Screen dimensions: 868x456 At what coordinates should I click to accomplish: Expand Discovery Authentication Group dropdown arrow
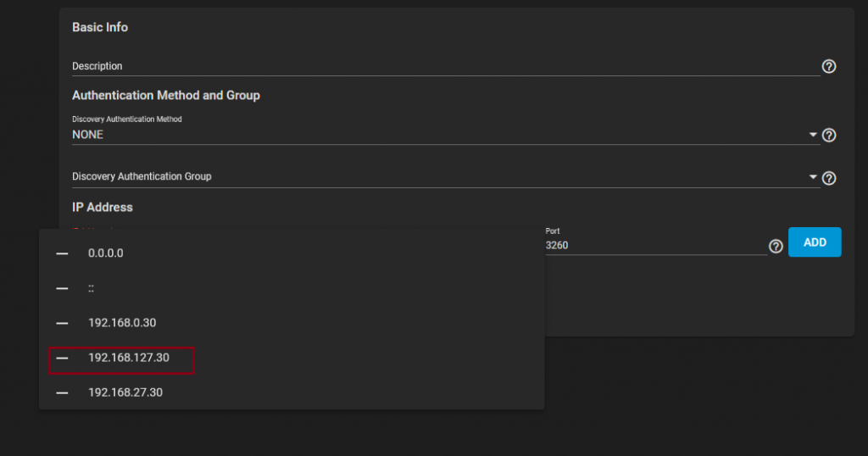point(813,177)
